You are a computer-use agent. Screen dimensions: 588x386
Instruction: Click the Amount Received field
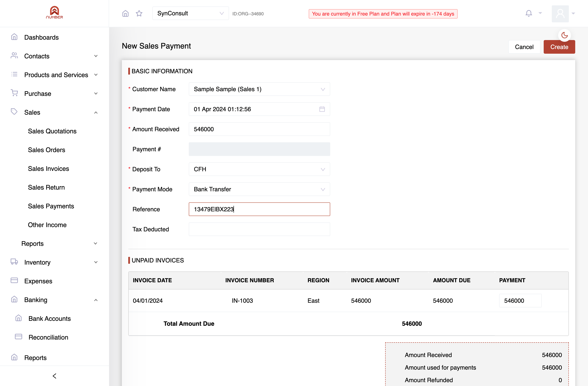259,129
